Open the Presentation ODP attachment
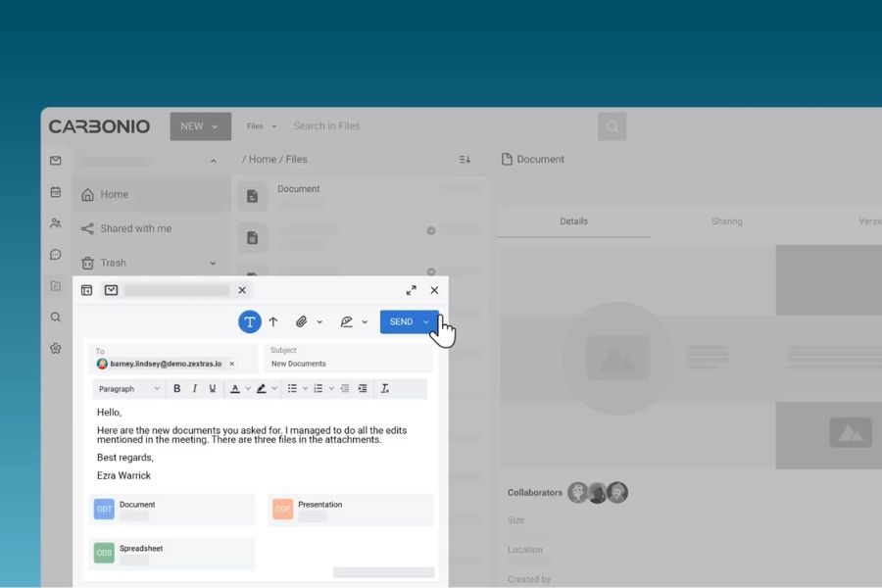 tap(351, 510)
